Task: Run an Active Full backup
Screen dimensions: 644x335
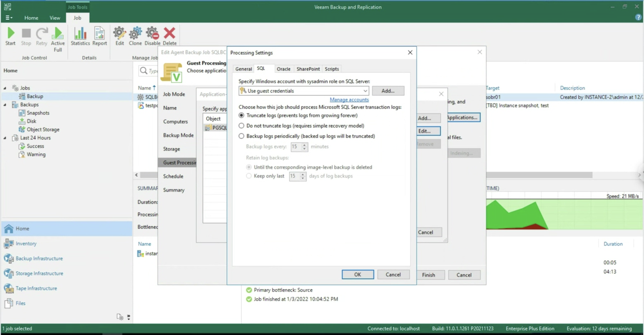Action: point(58,40)
